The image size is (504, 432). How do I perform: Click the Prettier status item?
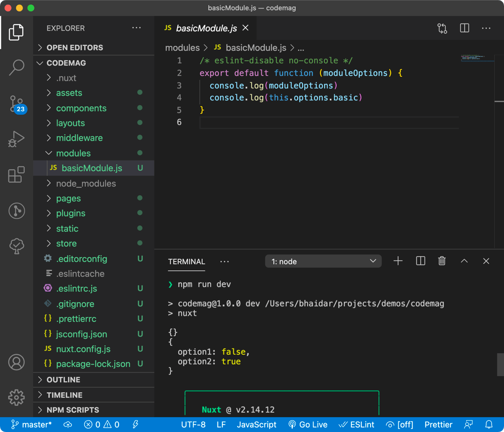[439, 425]
